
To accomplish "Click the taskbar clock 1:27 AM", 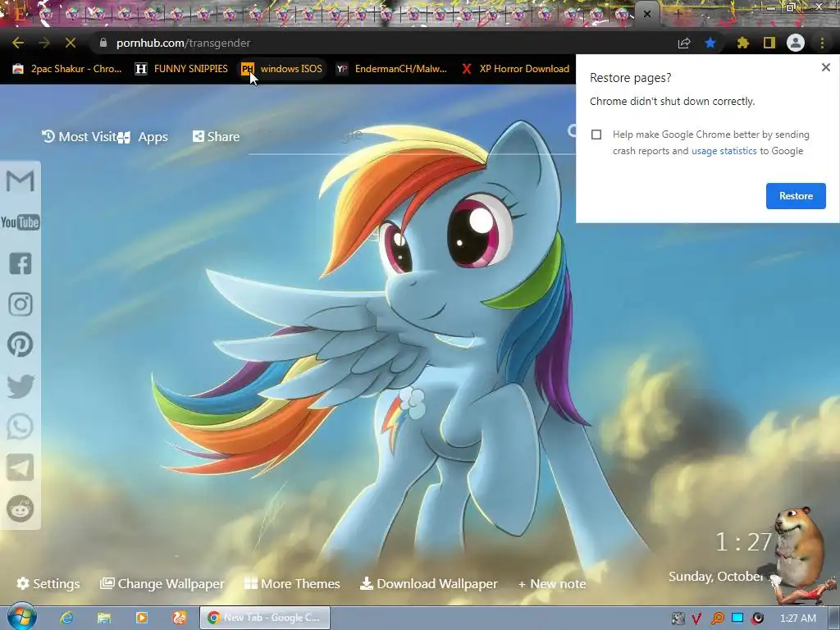I will pos(797,619).
